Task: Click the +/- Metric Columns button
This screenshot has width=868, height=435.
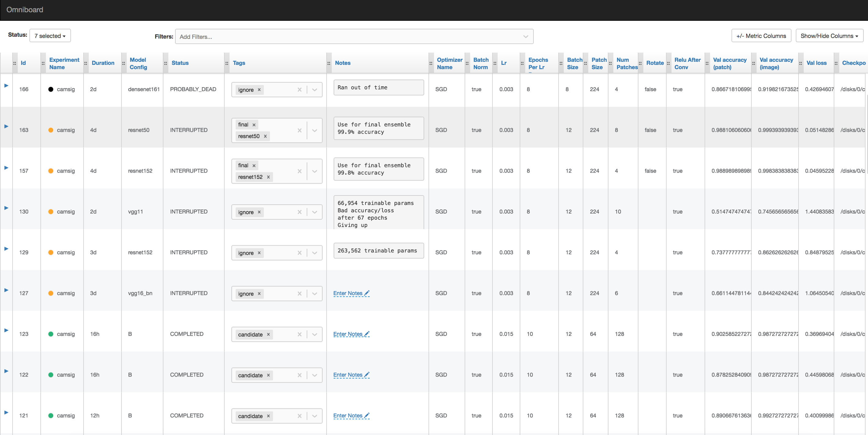Action: [761, 35]
